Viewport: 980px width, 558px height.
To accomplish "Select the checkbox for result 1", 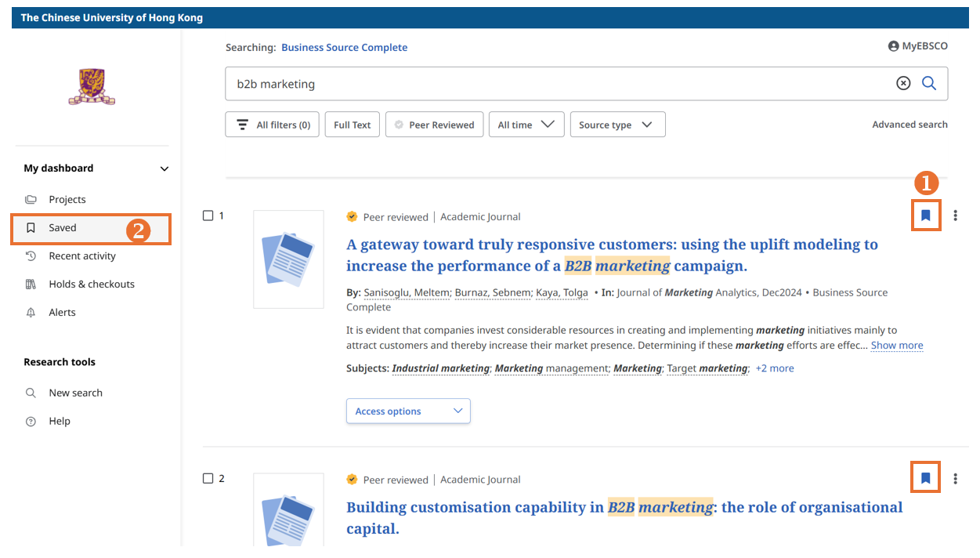I will pyautogui.click(x=208, y=216).
